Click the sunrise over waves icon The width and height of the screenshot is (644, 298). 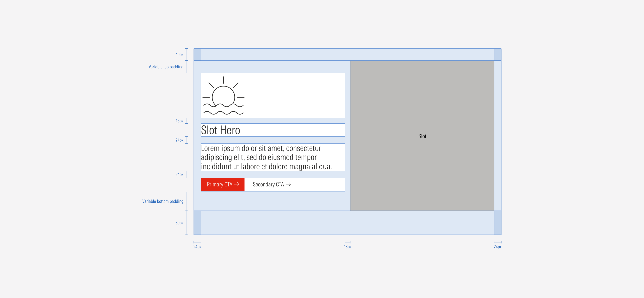point(223,96)
